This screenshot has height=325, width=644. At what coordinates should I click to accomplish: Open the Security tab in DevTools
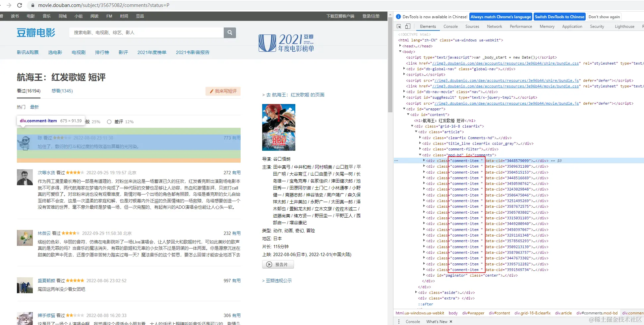[597, 27]
